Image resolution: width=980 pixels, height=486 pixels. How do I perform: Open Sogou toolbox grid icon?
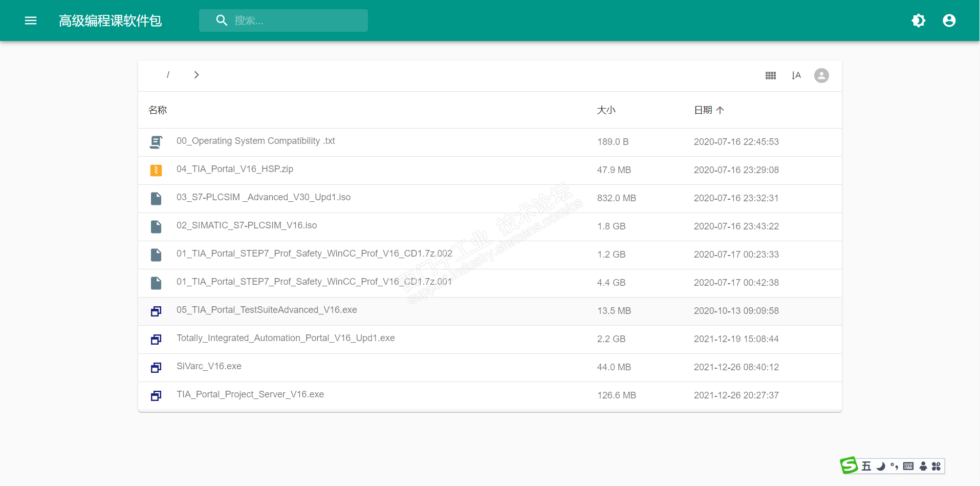[x=936, y=466]
